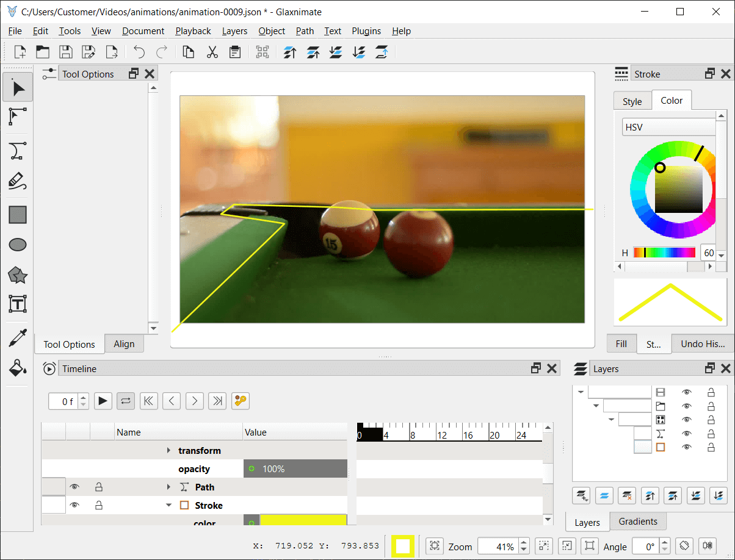Image resolution: width=735 pixels, height=560 pixels.
Task: Select the Ellipse tool
Action: tap(17, 244)
